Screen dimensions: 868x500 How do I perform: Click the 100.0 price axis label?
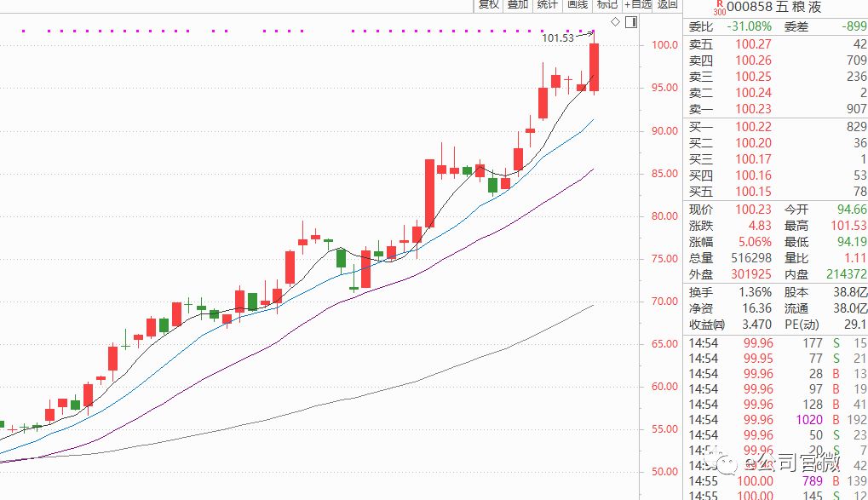(x=664, y=45)
